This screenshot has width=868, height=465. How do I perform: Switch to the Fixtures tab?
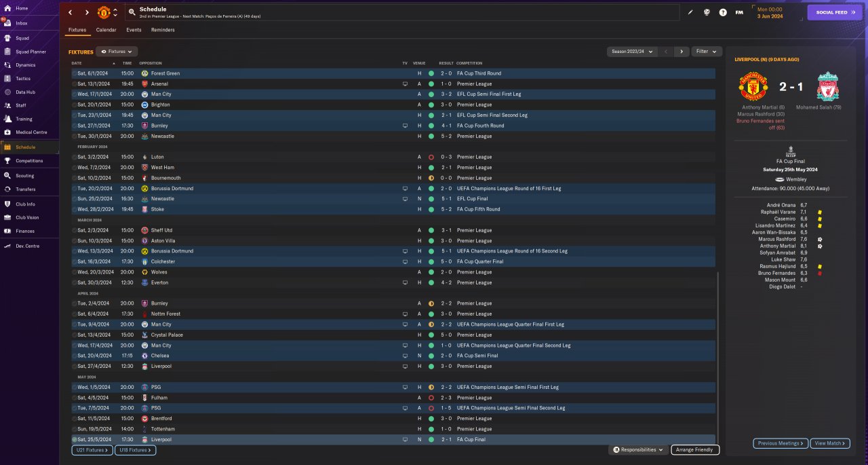tap(77, 30)
